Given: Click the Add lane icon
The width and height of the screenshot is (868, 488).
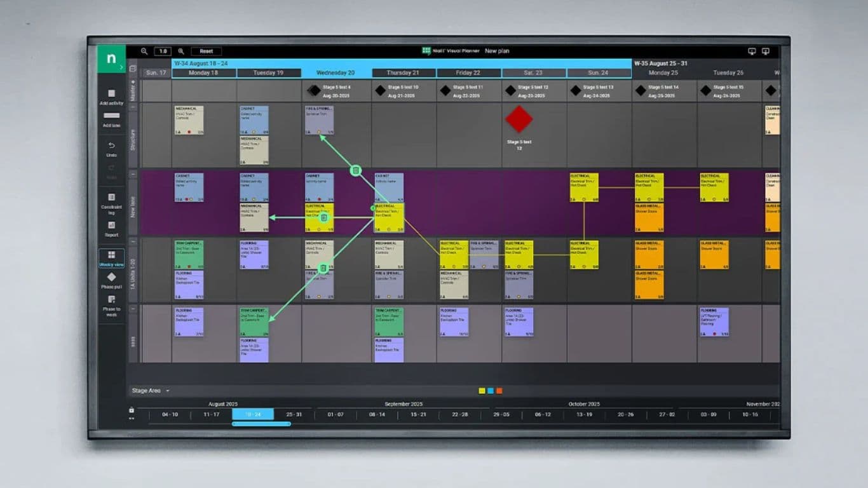Looking at the screenshot, I should (x=111, y=116).
